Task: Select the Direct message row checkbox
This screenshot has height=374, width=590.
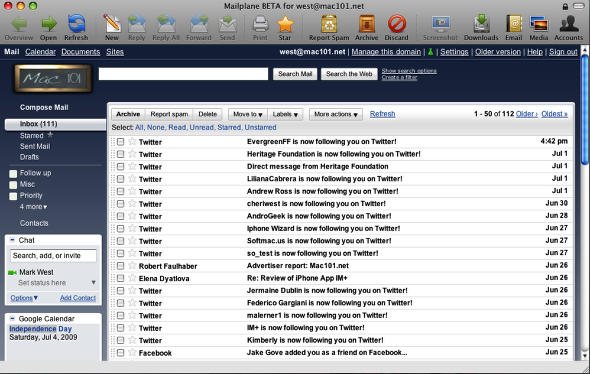Action: coord(120,167)
